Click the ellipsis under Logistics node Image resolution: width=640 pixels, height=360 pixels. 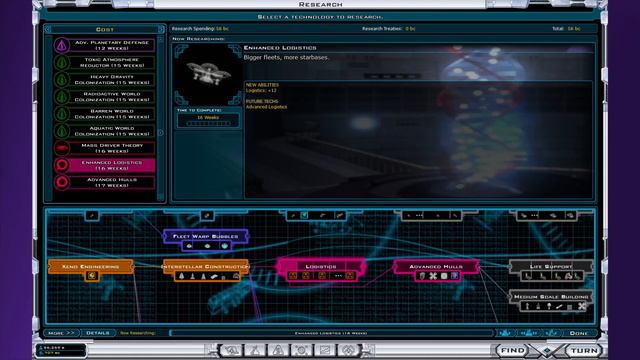[x=338, y=276]
